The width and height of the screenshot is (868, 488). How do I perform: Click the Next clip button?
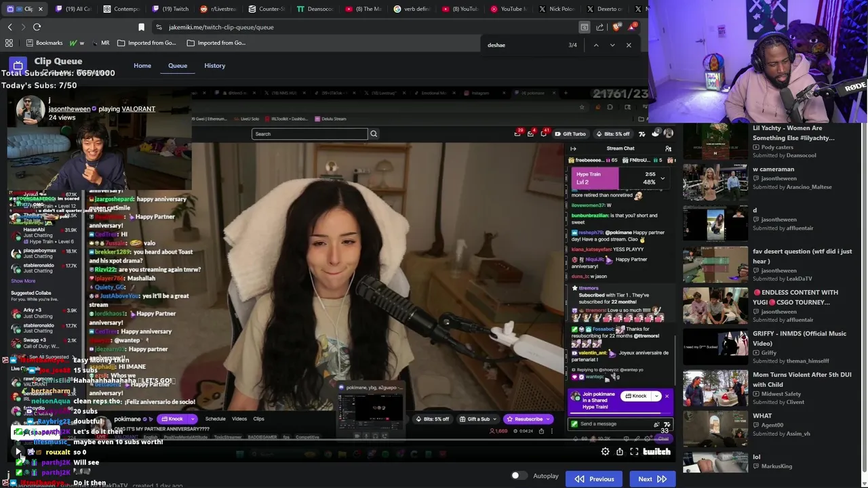652,479
